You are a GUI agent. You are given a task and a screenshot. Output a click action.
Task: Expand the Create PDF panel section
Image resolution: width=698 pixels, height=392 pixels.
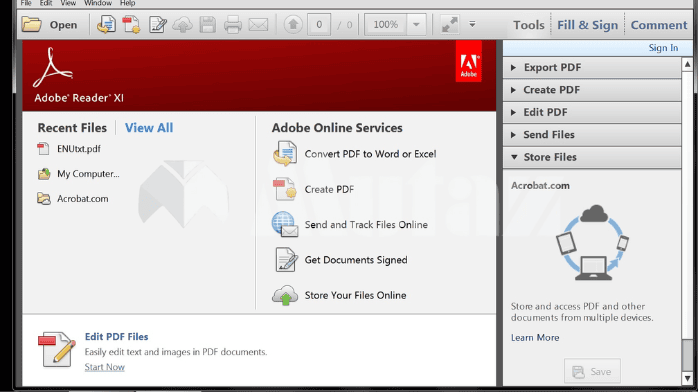tap(592, 90)
